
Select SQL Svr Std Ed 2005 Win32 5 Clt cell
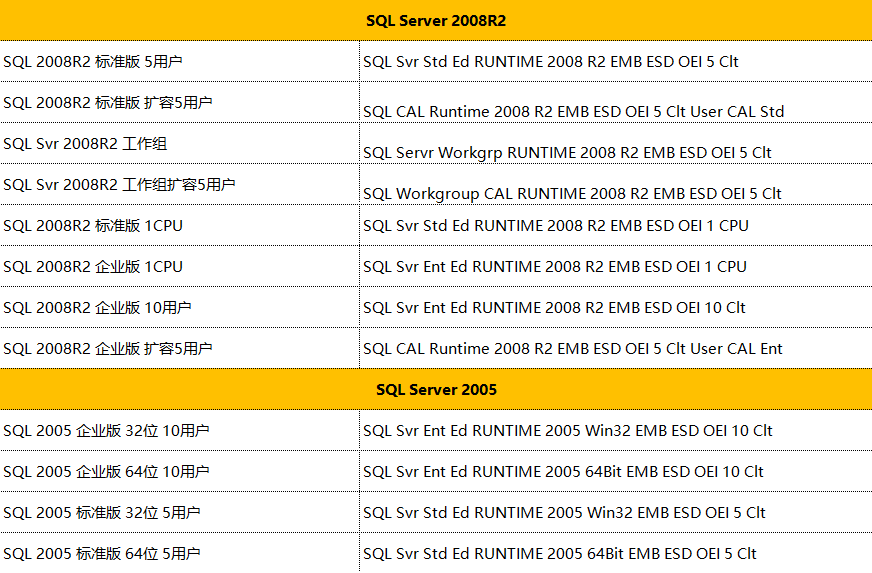pyautogui.click(x=616, y=512)
